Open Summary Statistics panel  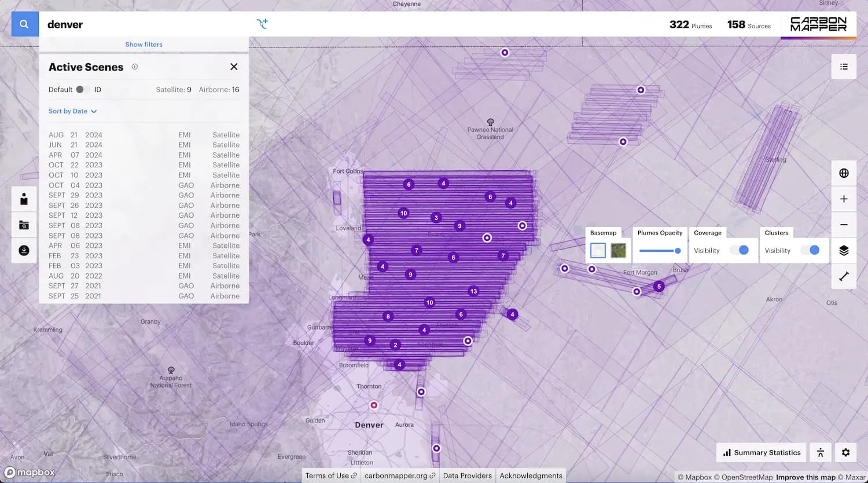pos(762,452)
